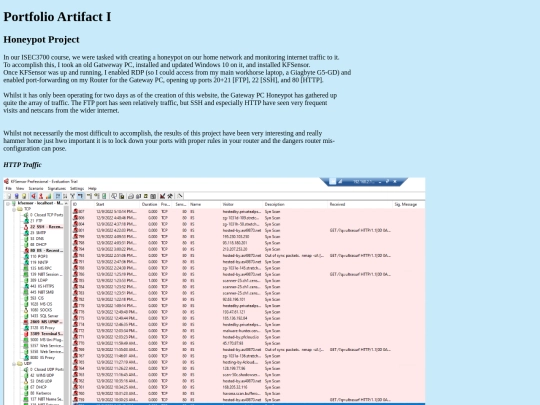Select the top 'Out of sync packets' event row
This screenshot has width=540, height=405.
click(248, 256)
